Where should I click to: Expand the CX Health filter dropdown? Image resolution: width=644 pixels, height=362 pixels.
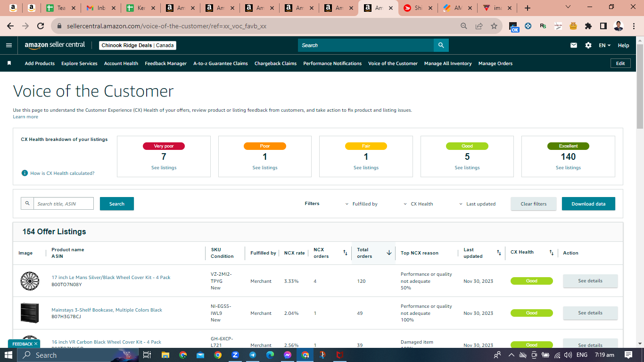coord(418,204)
